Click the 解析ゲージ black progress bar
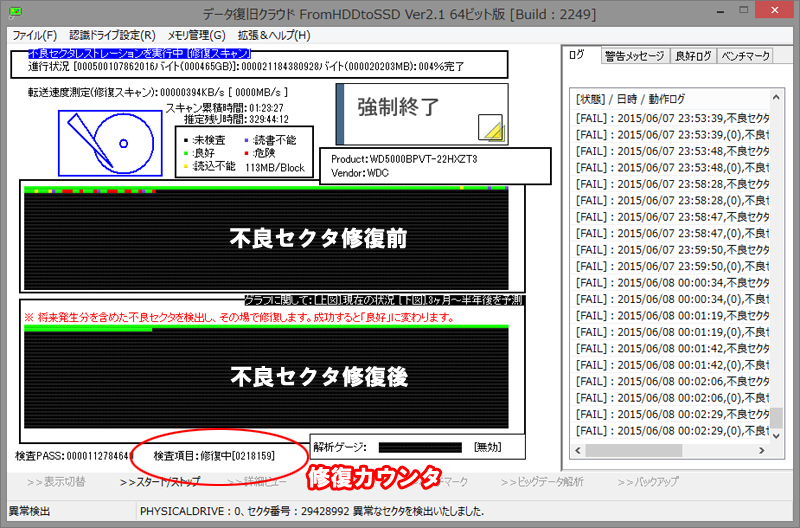The height and width of the screenshot is (528, 800). tap(420, 447)
